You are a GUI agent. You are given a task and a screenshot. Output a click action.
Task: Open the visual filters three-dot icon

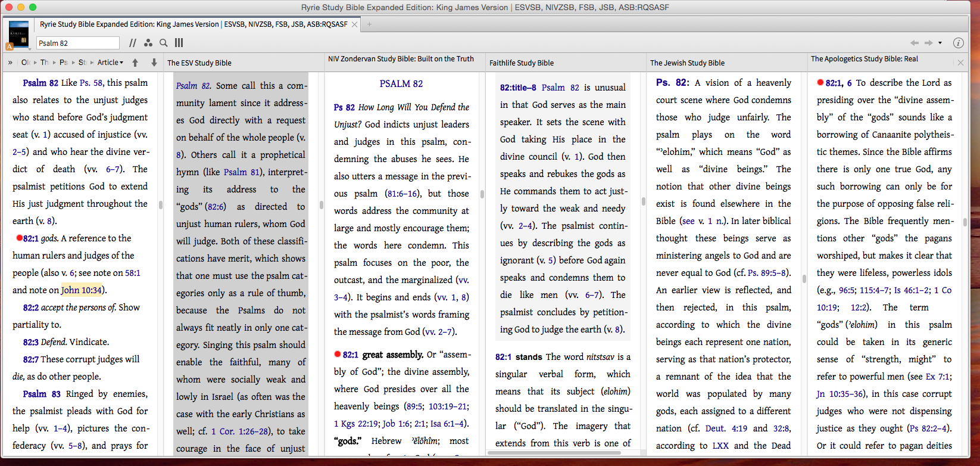click(x=148, y=43)
